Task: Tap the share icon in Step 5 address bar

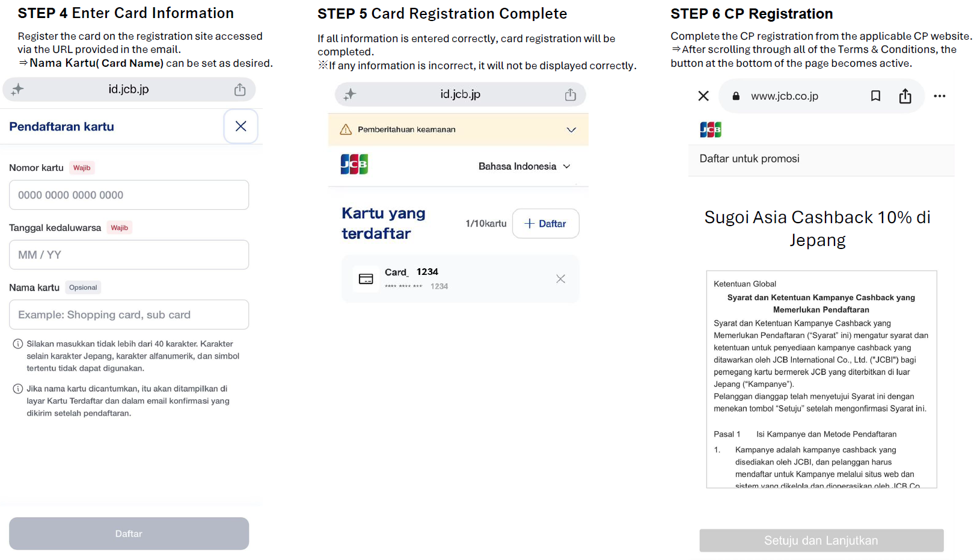Action: coord(571,94)
